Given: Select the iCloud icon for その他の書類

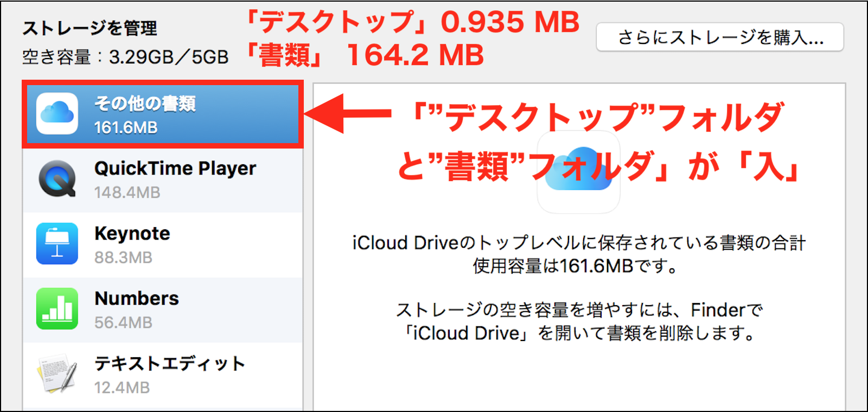Looking at the screenshot, I should 57,114.
